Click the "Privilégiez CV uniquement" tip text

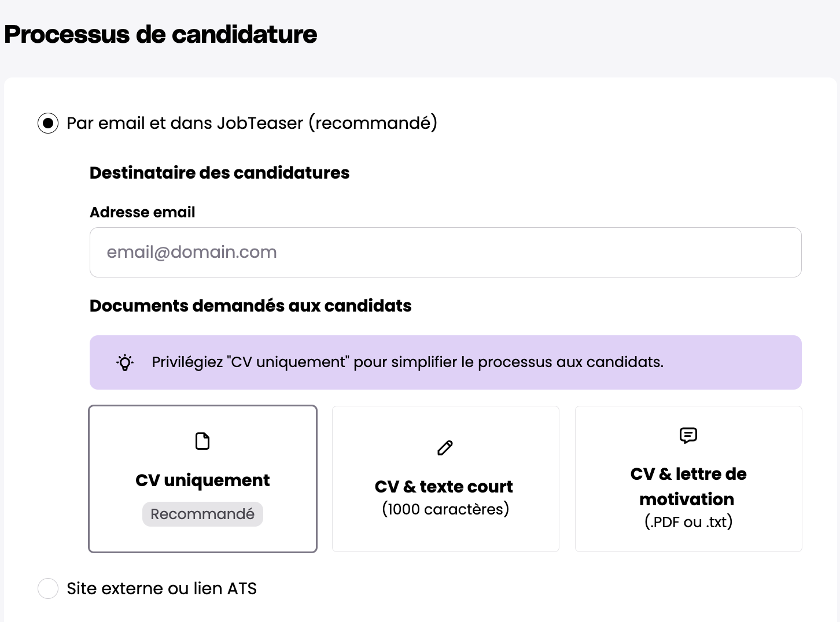click(x=407, y=362)
